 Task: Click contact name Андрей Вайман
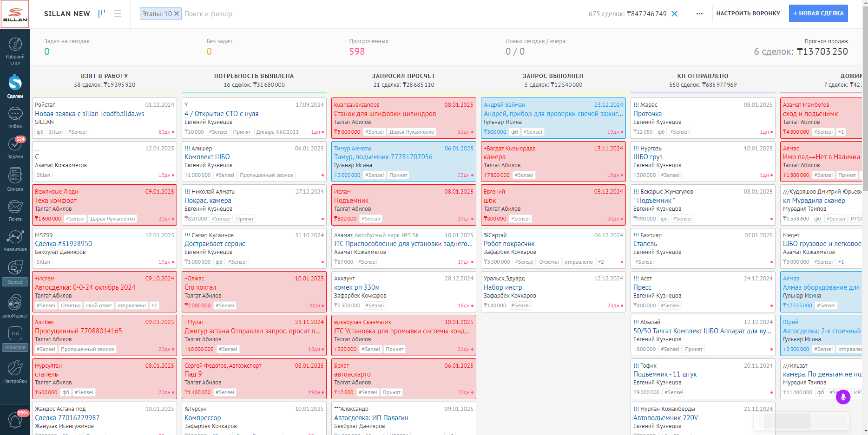coord(504,105)
